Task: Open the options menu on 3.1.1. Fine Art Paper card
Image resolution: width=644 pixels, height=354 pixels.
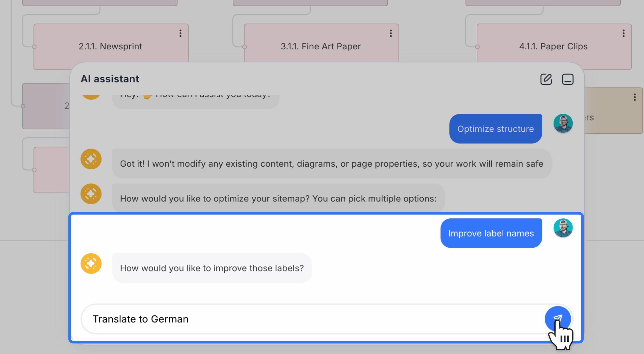Action: (391, 33)
